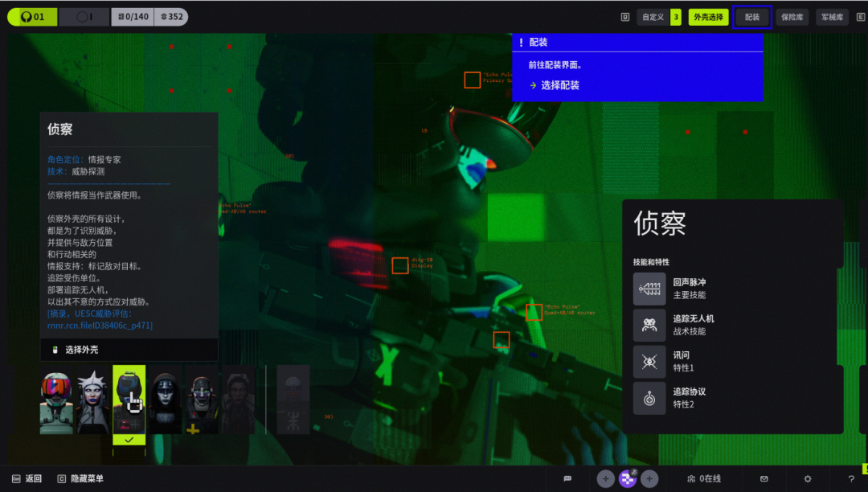Click the purple player avatar icon

pyautogui.click(x=628, y=479)
